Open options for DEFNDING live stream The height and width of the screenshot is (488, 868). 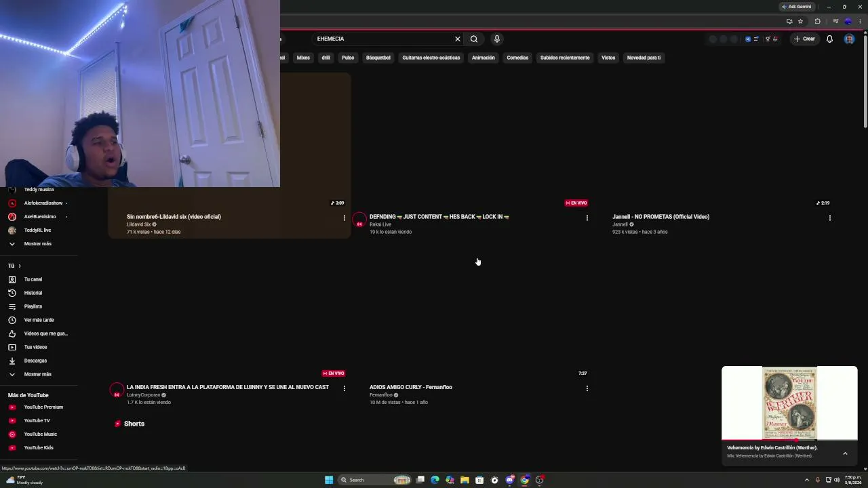587,218
